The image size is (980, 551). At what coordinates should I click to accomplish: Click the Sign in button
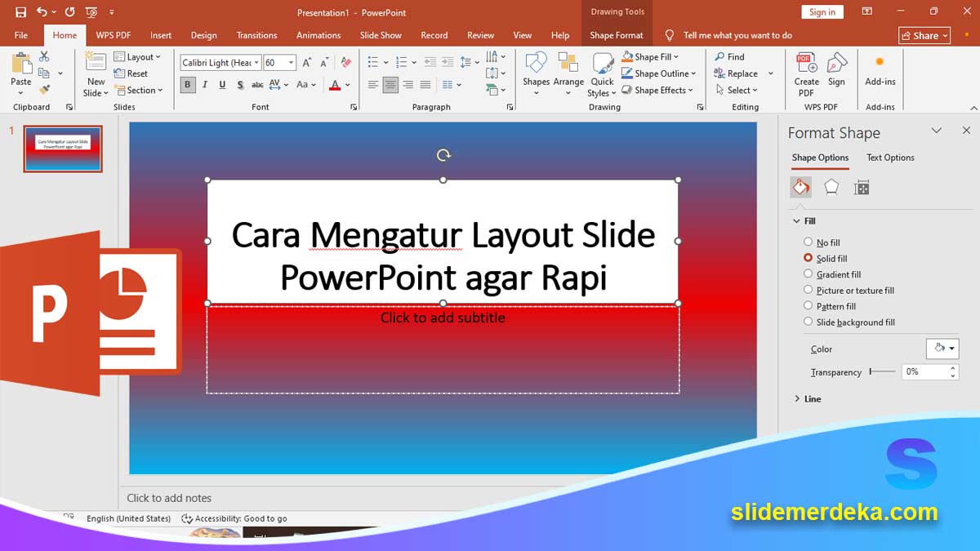(x=822, y=11)
